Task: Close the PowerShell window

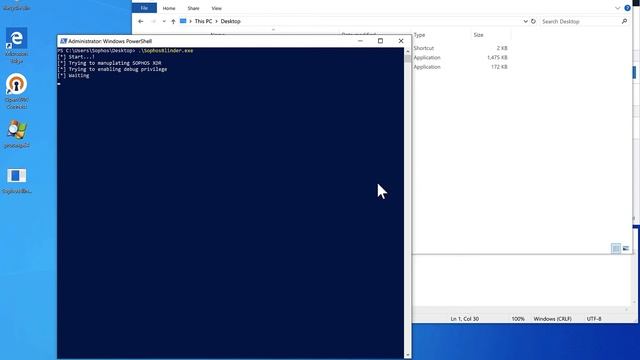Action: tap(401, 41)
